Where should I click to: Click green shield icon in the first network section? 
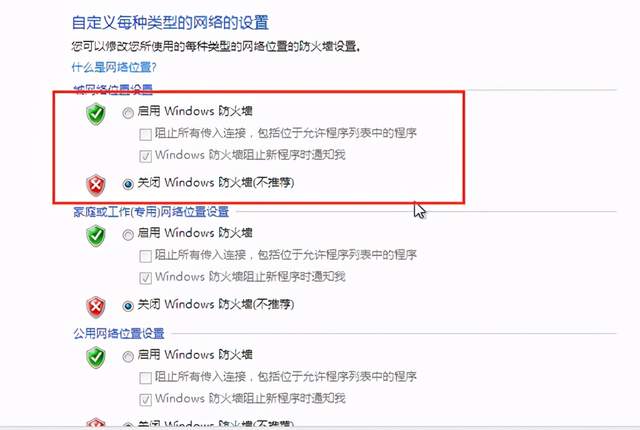pyautogui.click(x=96, y=114)
